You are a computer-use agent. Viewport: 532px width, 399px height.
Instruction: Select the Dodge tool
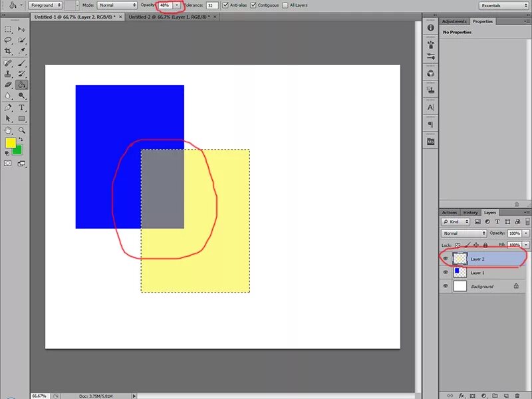[22, 96]
